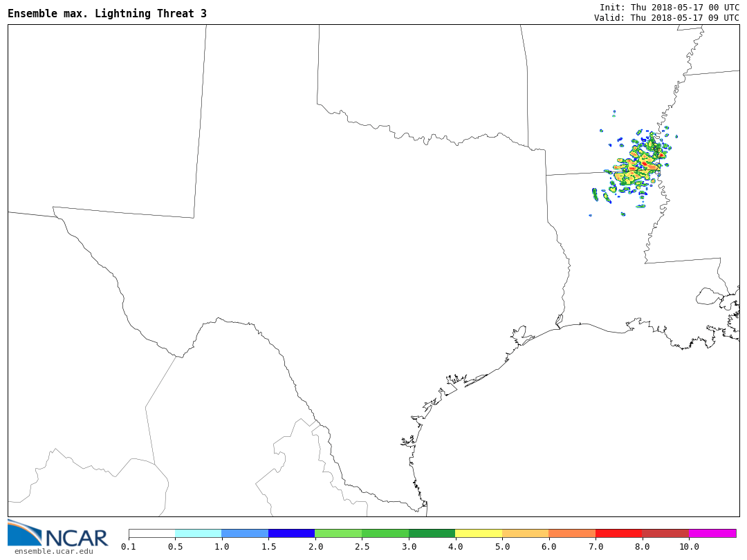The image size is (747, 560).
Task: Select the dark blue 1.5–2.0 color segment
Action: tap(291, 533)
